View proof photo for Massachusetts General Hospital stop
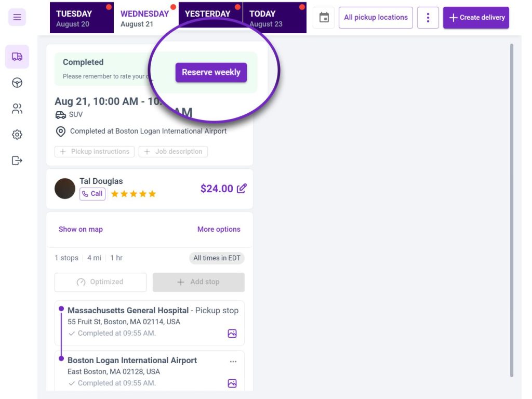The height and width of the screenshot is (399, 532). click(232, 333)
